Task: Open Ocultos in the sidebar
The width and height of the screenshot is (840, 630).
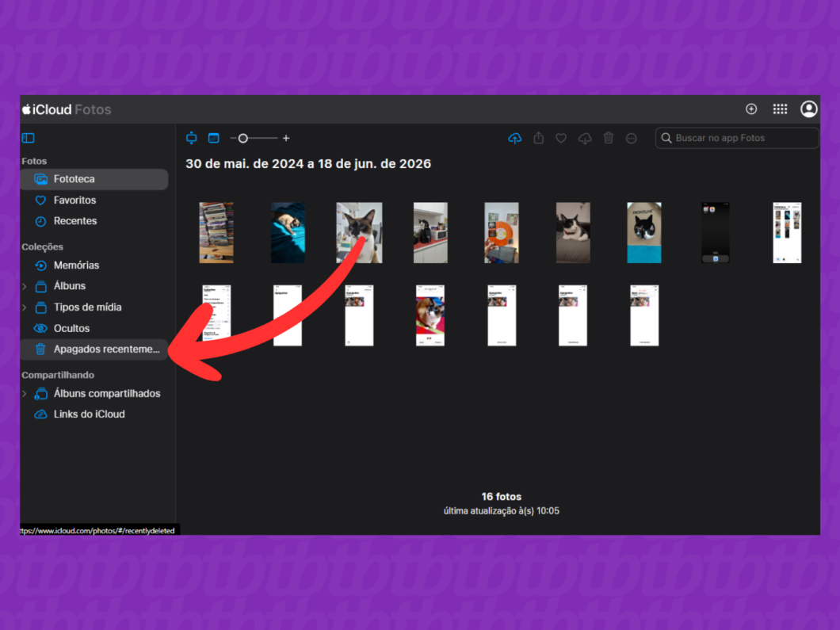Action: [x=71, y=328]
